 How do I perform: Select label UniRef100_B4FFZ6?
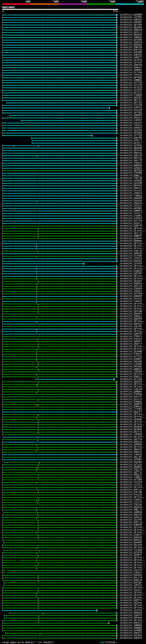pos(131,50)
